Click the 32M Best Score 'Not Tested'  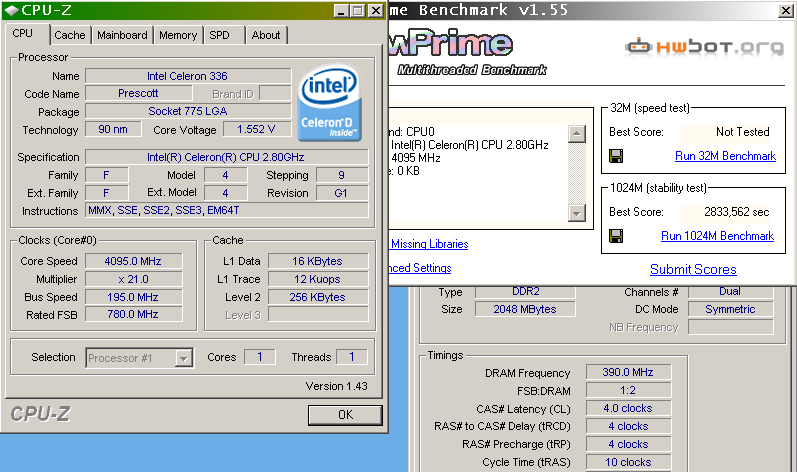(x=726, y=132)
